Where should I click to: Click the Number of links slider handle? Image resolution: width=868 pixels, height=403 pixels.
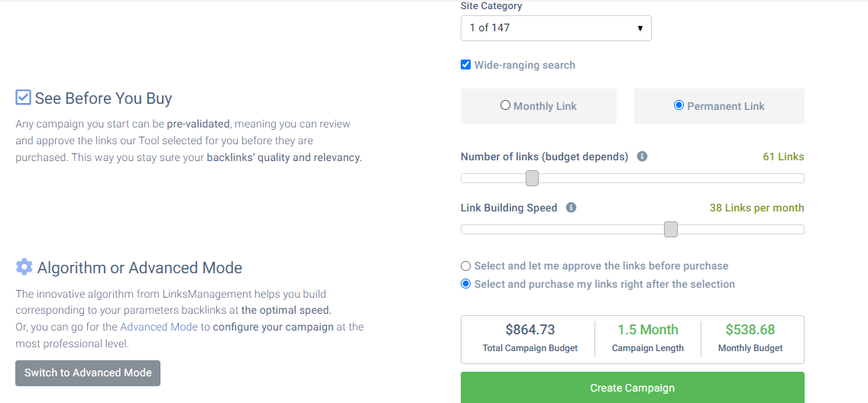532,178
